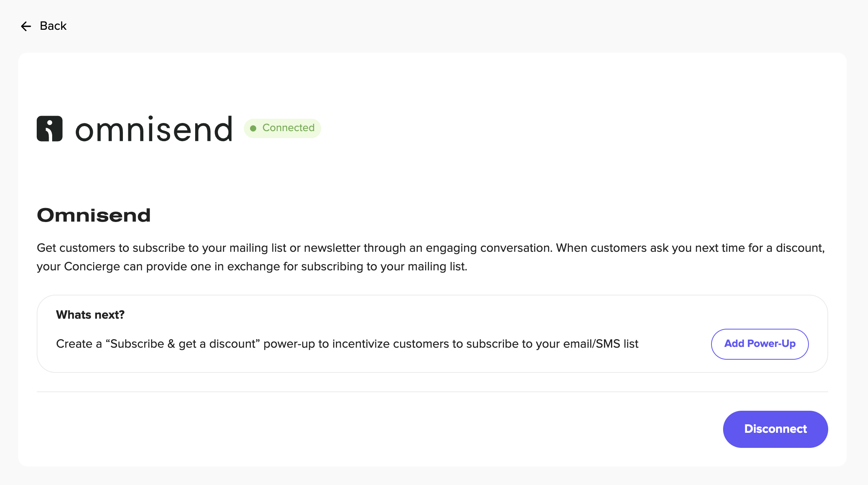Click "in exchange for subscribing" text

(296, 266)
